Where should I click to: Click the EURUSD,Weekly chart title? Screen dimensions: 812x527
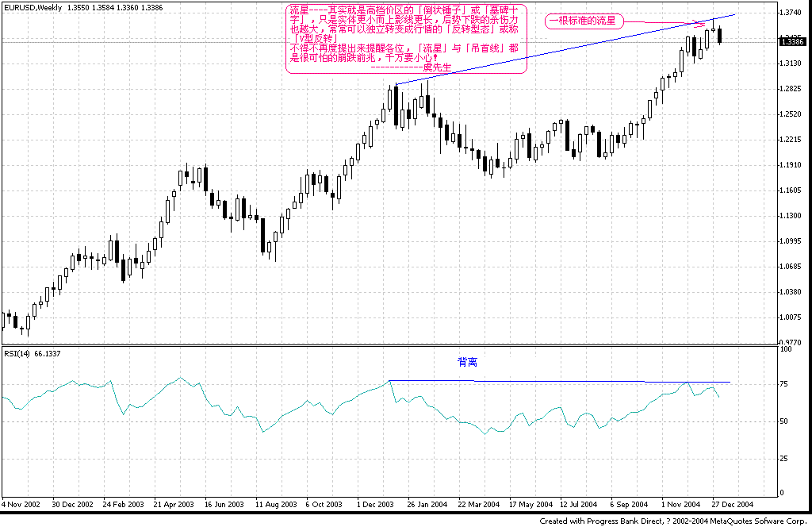[x=33, y=8]
